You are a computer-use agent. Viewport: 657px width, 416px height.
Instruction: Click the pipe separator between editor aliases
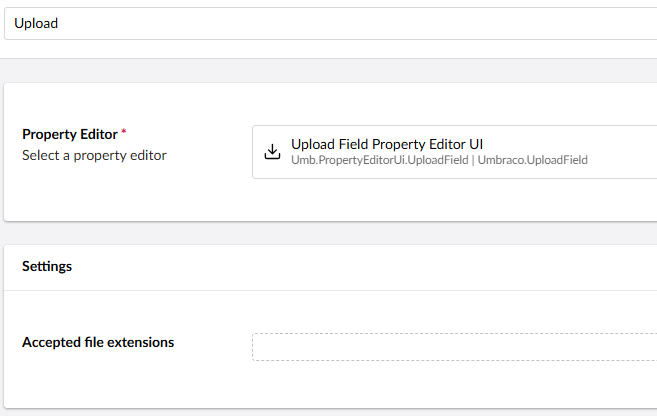point(472,160)
